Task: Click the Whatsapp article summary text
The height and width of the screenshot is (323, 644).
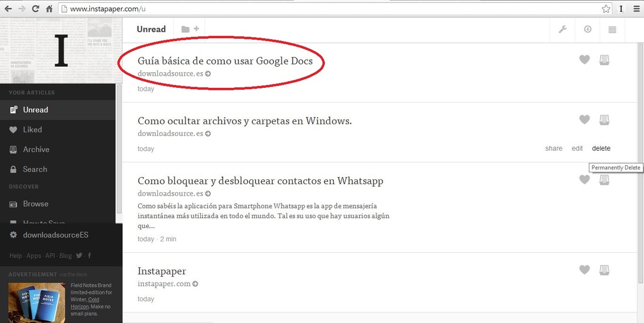Action: point(263,216)
